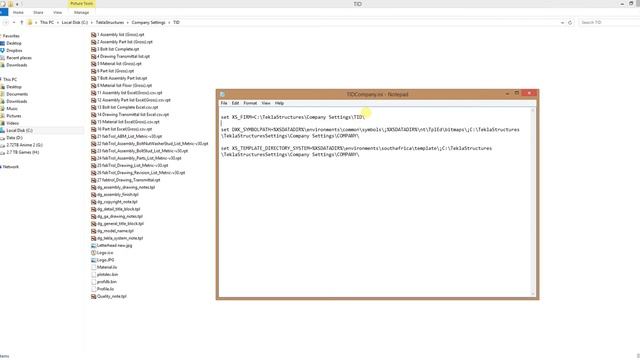Click the icon of dg_copyright_note.tpl
This screenshot has height=360, width=640.
[93, 202]
